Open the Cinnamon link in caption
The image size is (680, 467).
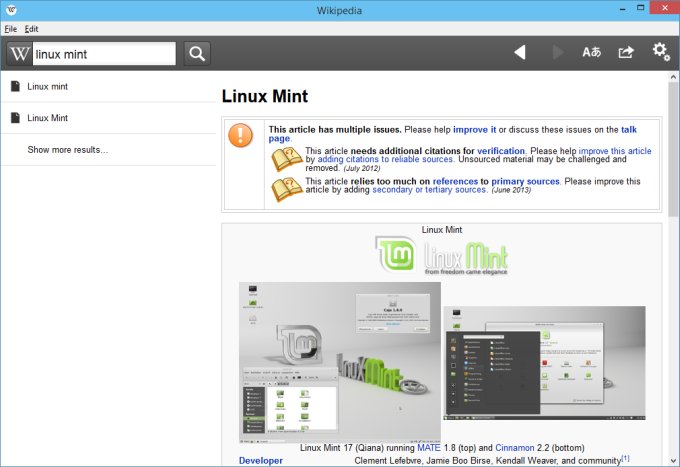pos(515,447)
